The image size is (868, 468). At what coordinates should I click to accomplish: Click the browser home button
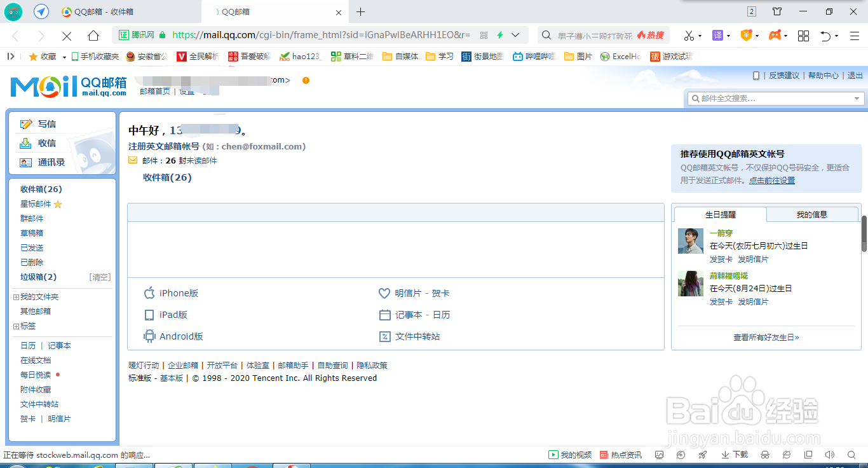pyautogui.click(x=93, y=36)
